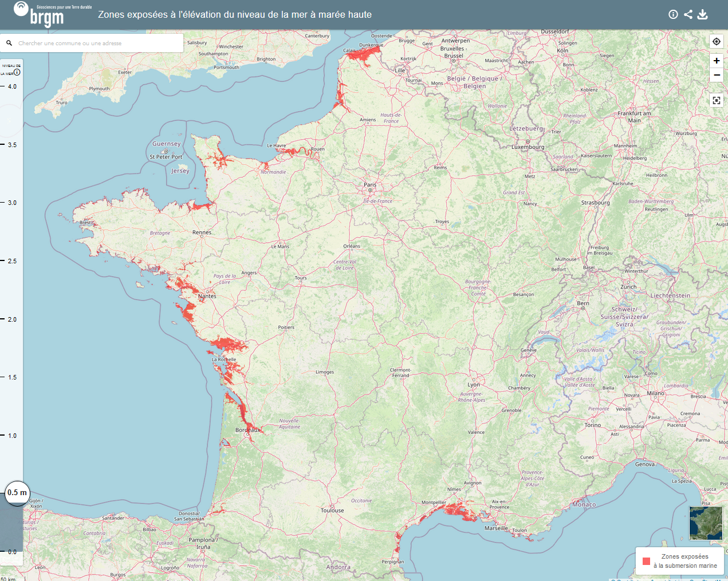Screen dimensions: 728x581
Task: Click the 0.5 m sea level slider handle
Action: pyautogui.click(x=17, y=493)
